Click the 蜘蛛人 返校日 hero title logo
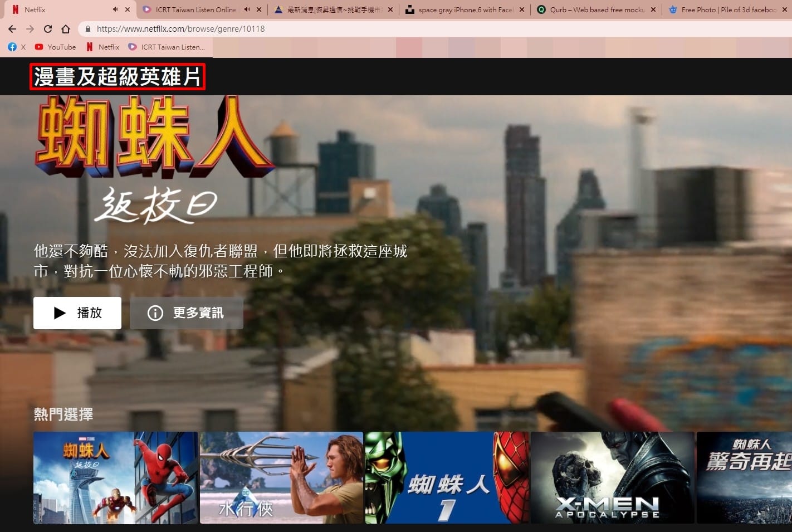This screenshot has height=532, width=792. 154,160
